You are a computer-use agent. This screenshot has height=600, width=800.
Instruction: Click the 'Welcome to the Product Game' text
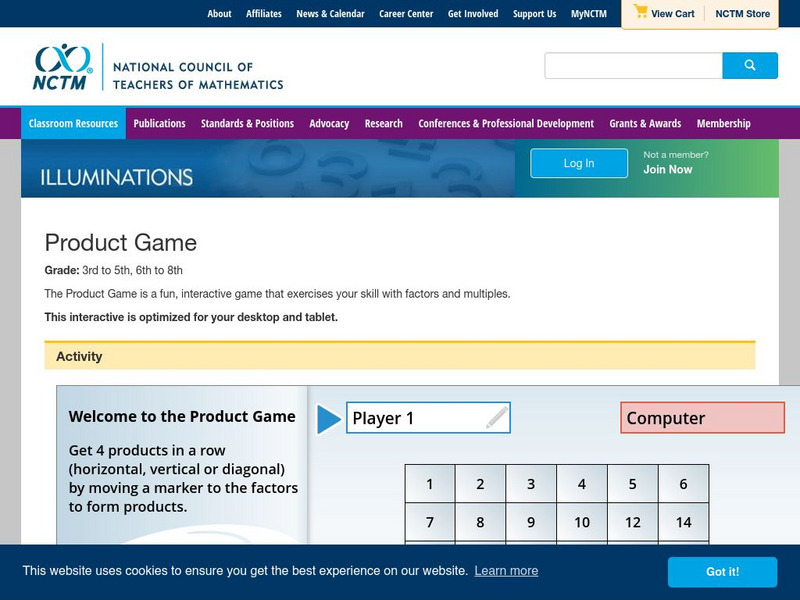coord(182,416)
